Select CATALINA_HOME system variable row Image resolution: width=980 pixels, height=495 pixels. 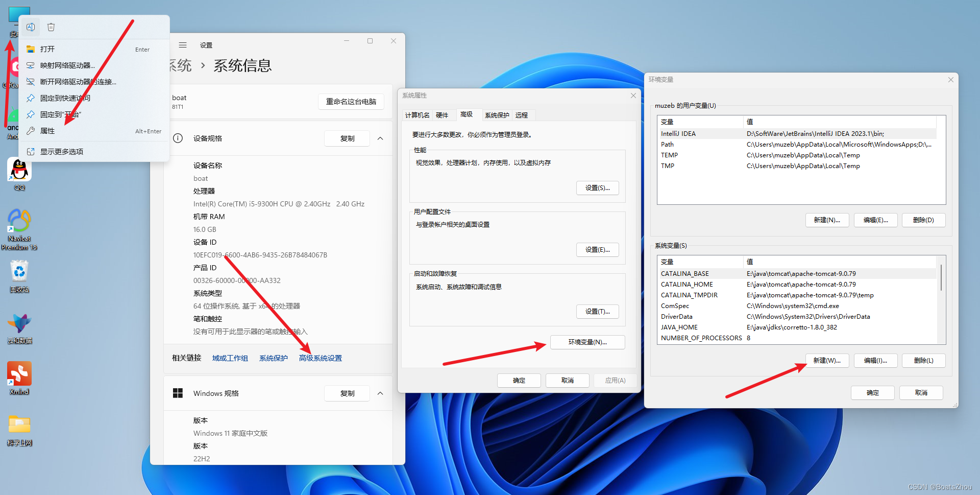[x=797, y=285]
